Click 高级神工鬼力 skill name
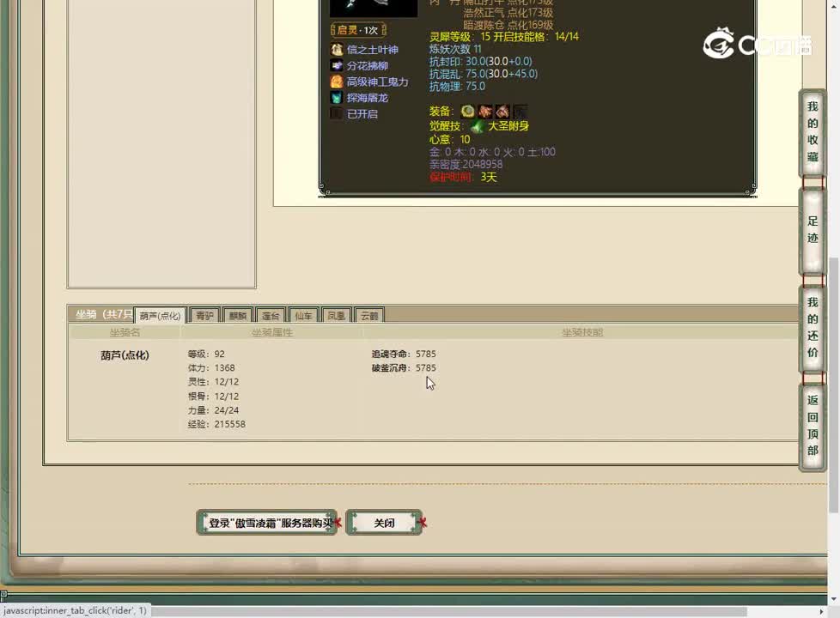The width and height of the screenshot is (840, 618). 377,82
